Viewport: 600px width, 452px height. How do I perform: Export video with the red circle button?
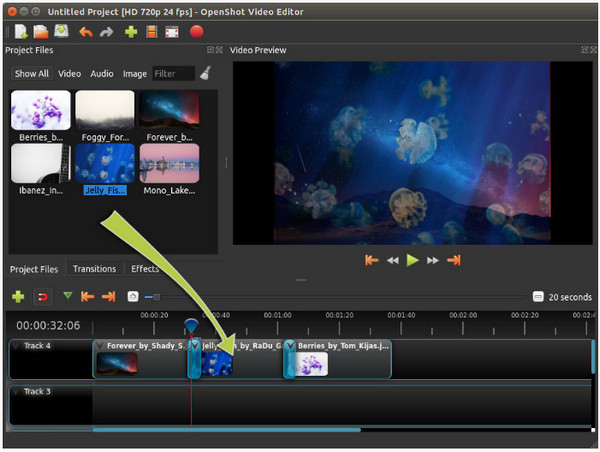[196, 32]
